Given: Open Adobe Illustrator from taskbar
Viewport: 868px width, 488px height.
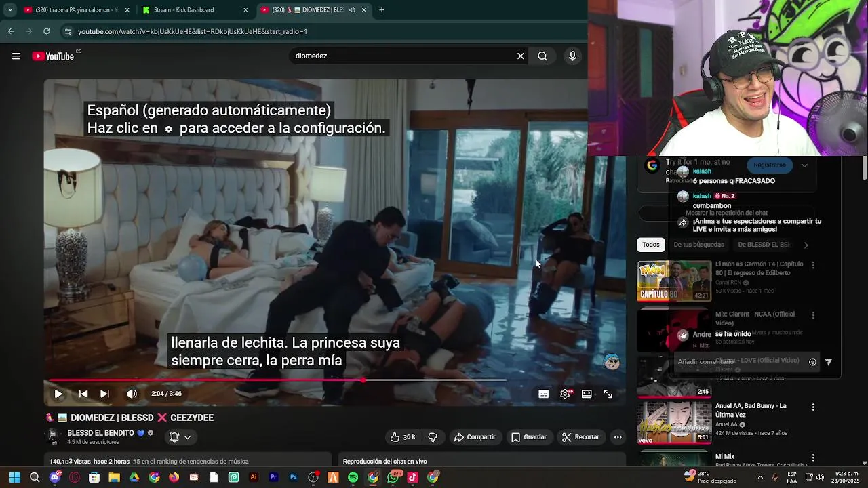Looking at the screenshot, I should coord(254,477).
